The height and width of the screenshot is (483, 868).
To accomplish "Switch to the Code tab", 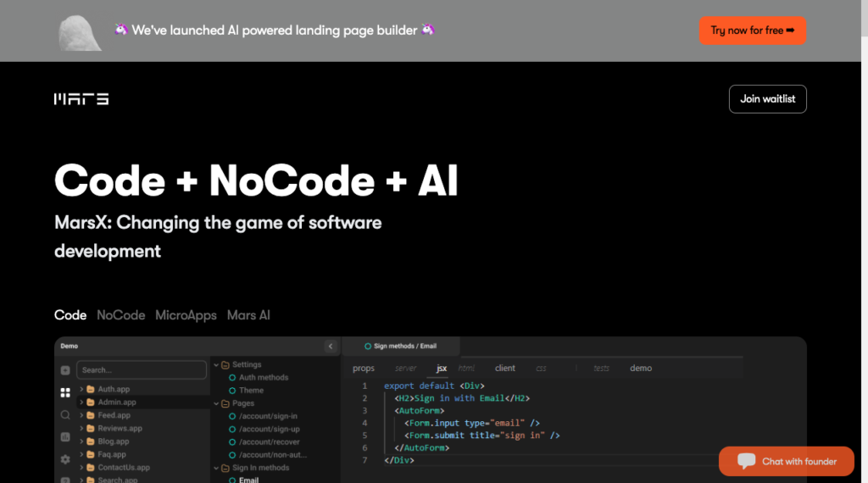I will tap(70, 315).
